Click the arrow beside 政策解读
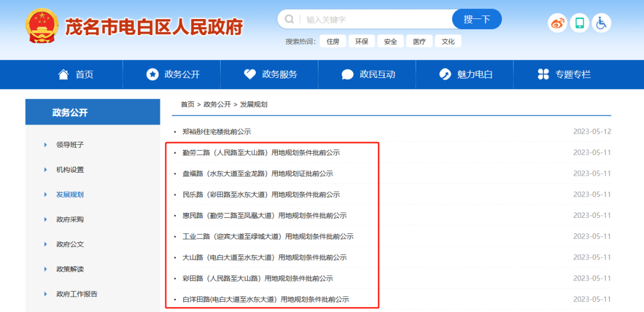 pyautogui.click(x=45, y=269)
